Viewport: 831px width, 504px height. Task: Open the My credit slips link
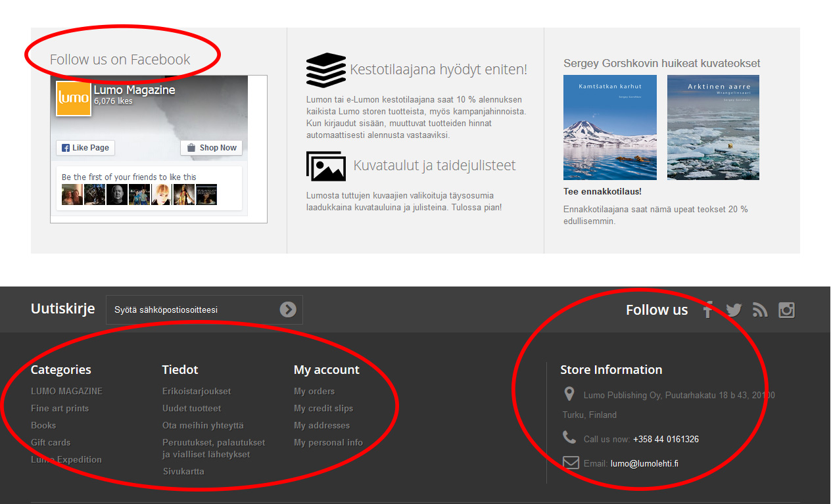323,408
